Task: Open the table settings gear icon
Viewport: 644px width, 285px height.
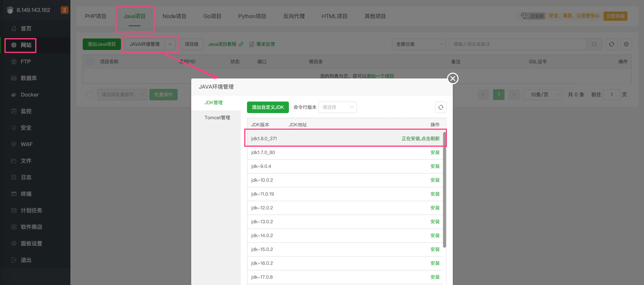Action: tap(626, 44)
